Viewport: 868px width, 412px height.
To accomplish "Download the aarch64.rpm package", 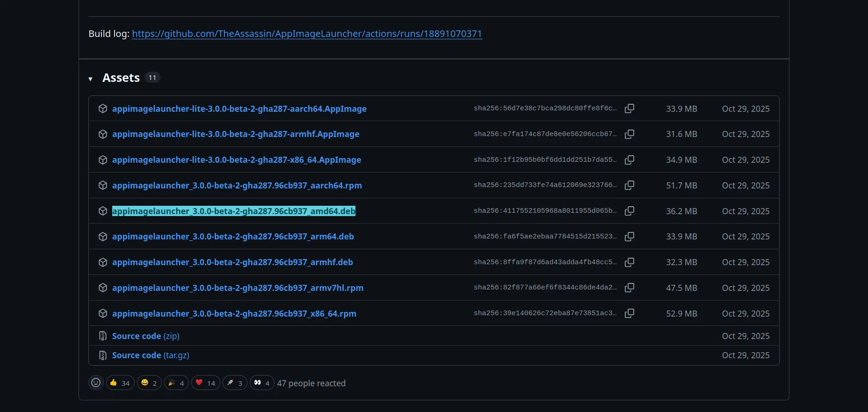I will 237,186.
